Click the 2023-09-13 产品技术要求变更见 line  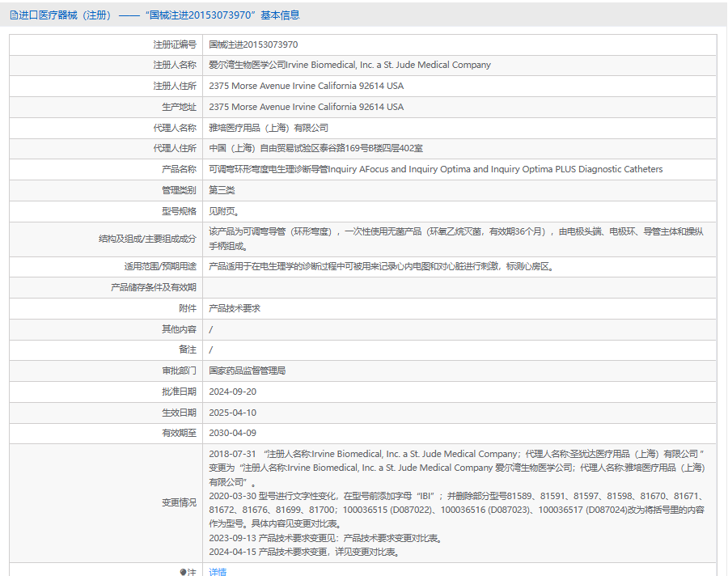(327, 538)
